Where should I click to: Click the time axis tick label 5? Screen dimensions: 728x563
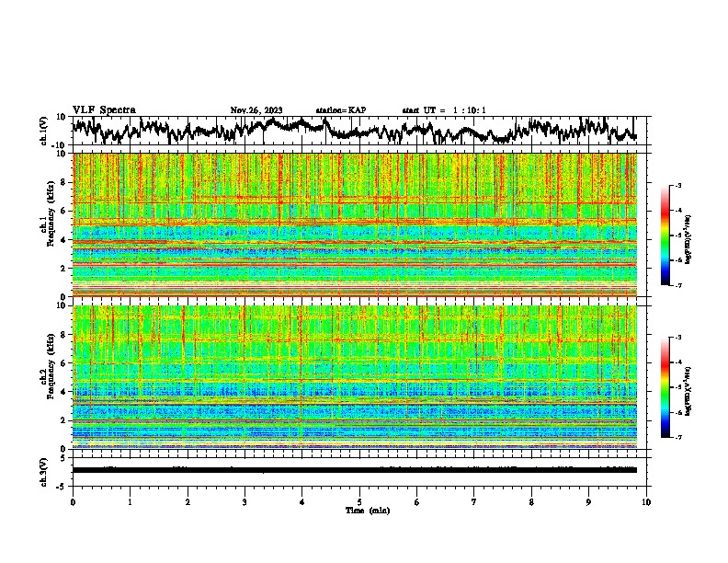[359, 502]
